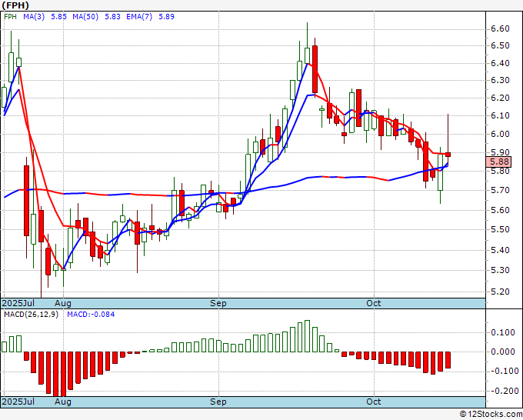Select the FPH legend label
Image resolution: width=523 pixels, height=420 pixels.
11,15
